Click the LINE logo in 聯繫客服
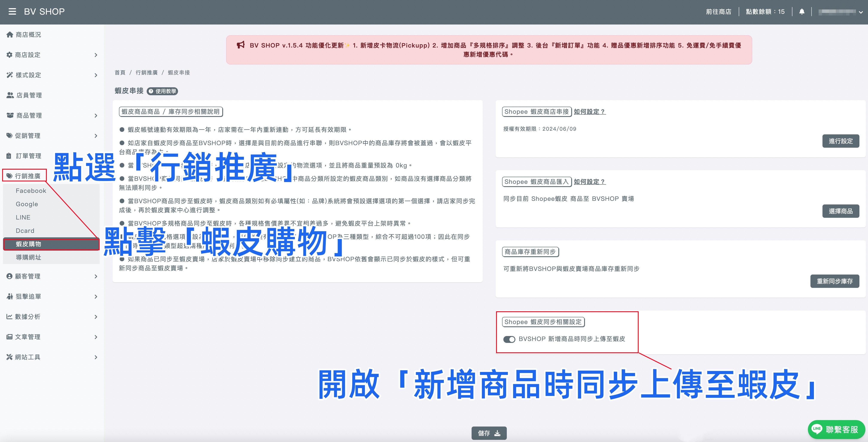This screenshot has width=868, height=442. coord(817,429)
